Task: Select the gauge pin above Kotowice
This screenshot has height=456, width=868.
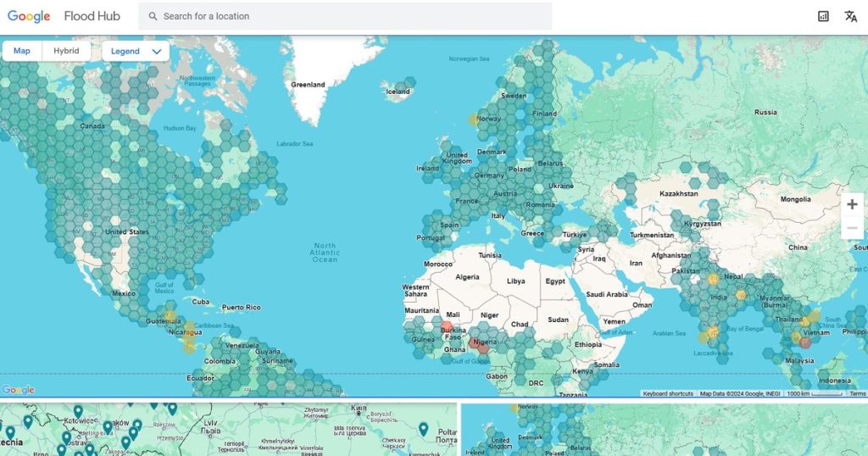Action: (x=78, y=412)
